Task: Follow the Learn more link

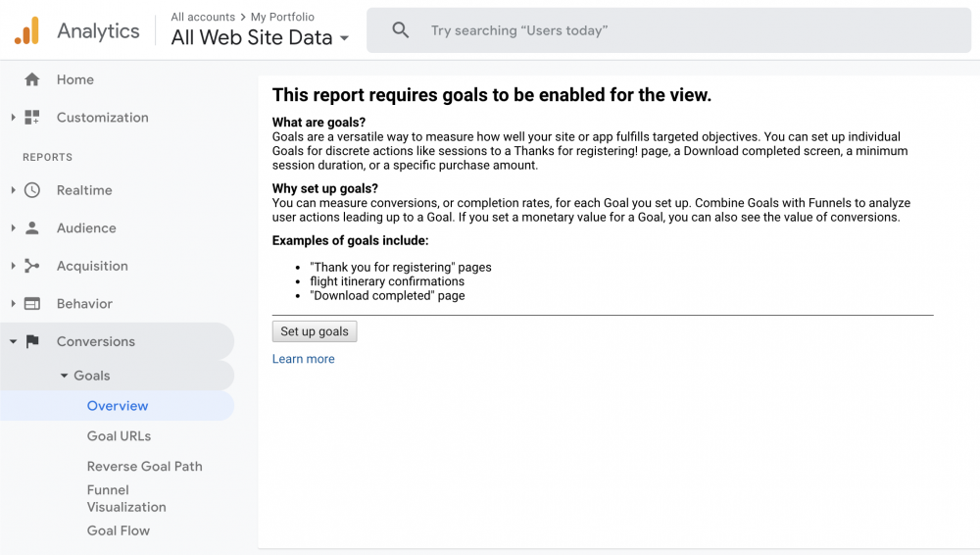Action: tap(303, 359)
